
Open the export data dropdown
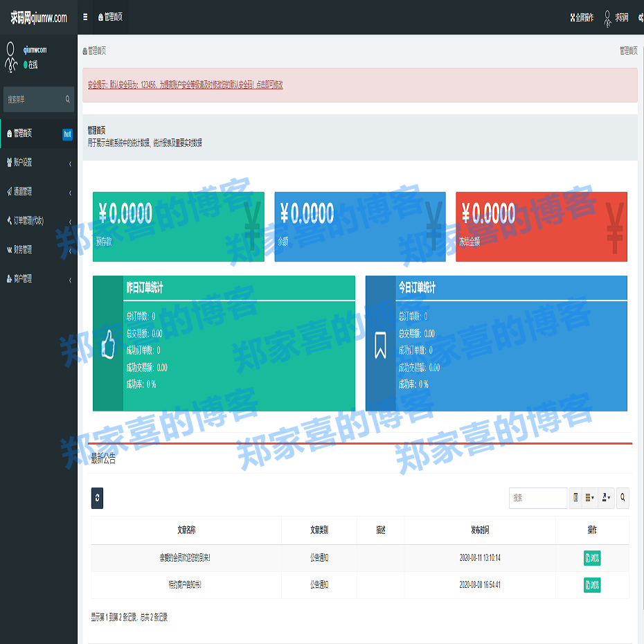[607, 497]
